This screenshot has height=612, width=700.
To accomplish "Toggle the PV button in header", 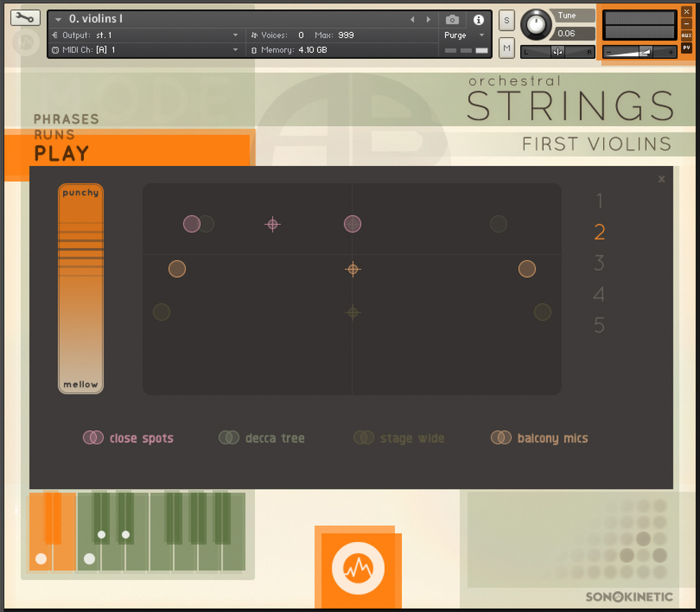I will coord(686,48).
